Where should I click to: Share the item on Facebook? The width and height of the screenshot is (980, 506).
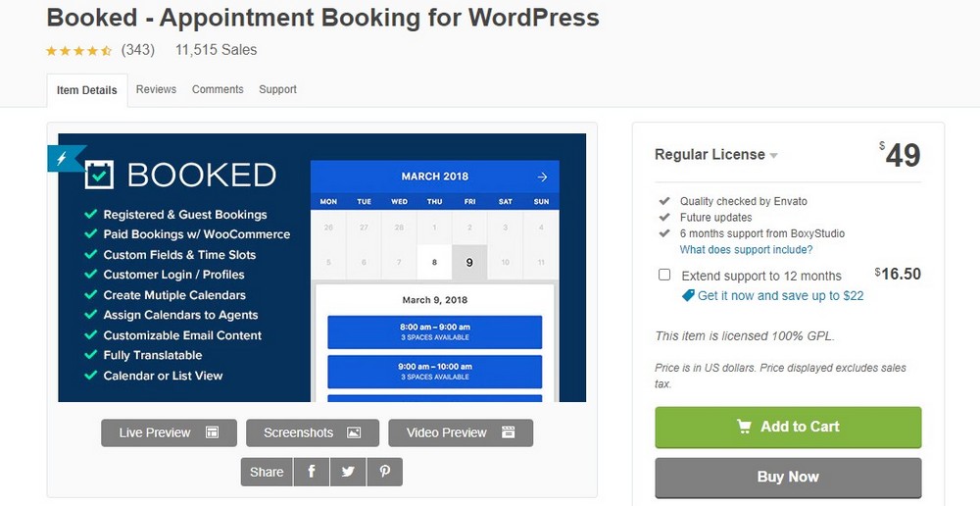312,472
